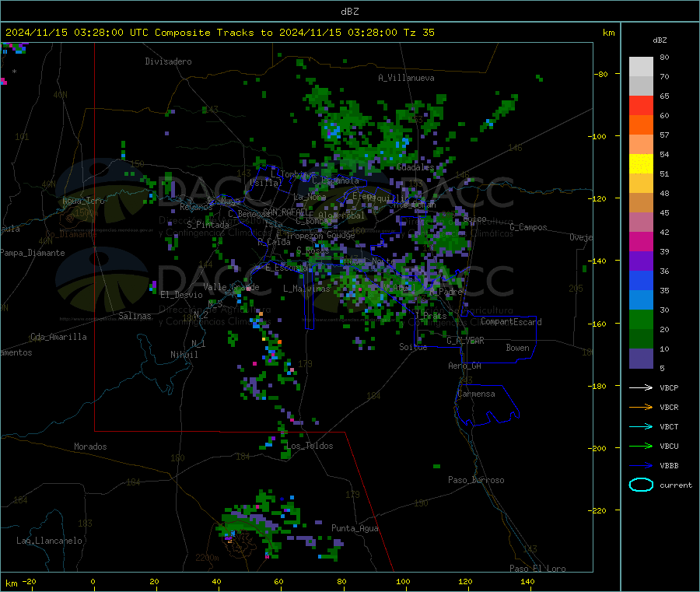The image size is (700, 592).
Task: Pick the yellow 51–54 dBZ swatch
Action: tap(641, 164)
